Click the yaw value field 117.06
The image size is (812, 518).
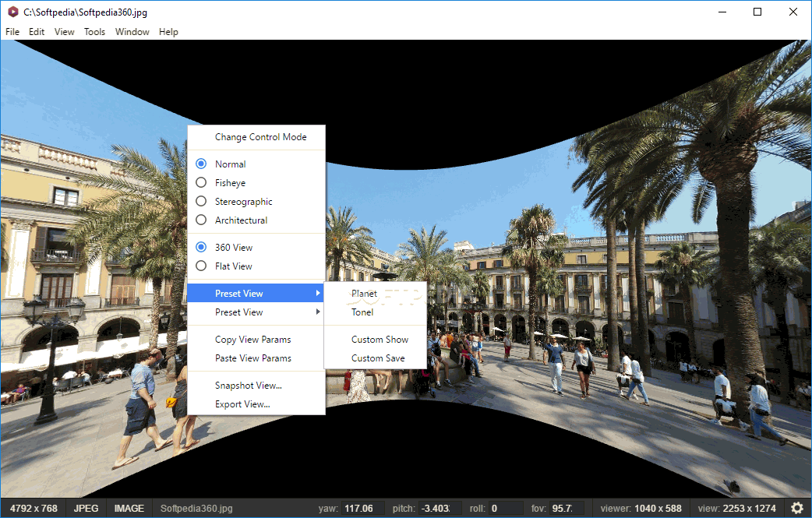click(x=363, y=508)
